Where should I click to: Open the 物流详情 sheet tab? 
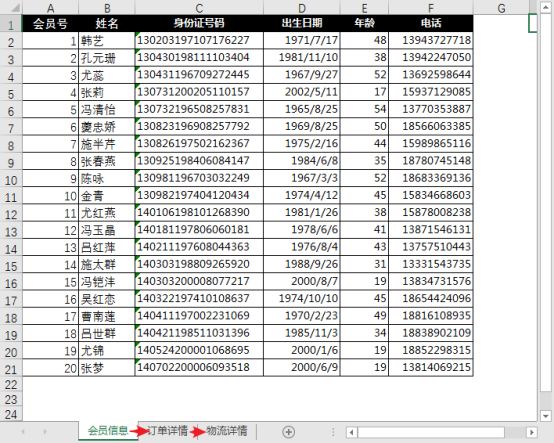[226, 431]
